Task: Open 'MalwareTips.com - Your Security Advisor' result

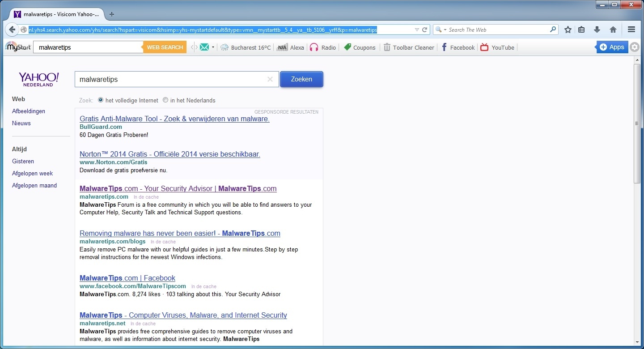Action: click(x=178, y=188)
